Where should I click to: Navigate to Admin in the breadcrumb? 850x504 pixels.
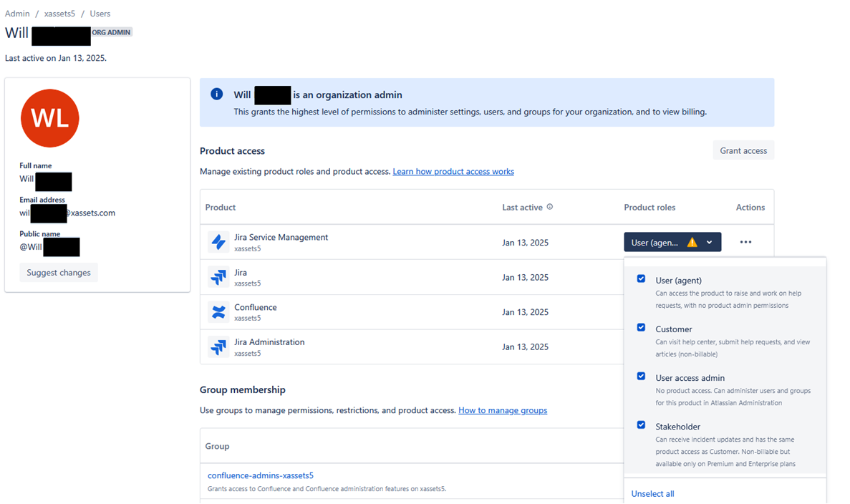coord(17,13)
